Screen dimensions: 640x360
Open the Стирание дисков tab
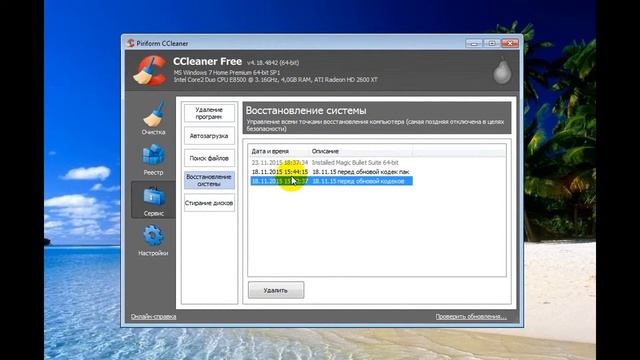(x=209, y=203)
